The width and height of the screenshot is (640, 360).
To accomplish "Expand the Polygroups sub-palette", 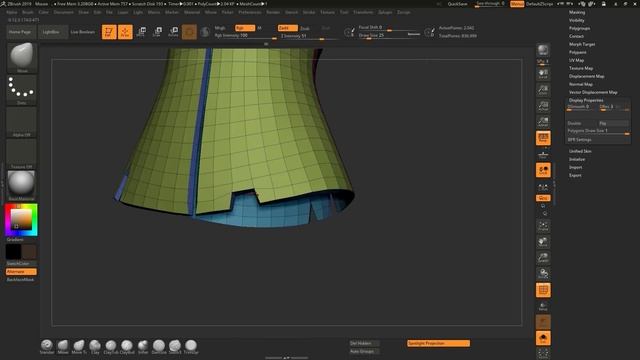I will [x=579, y=28].
